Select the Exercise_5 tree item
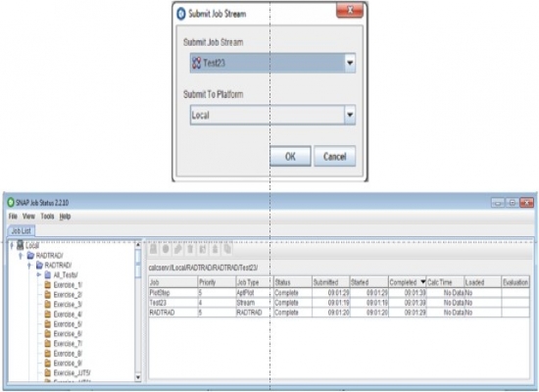The height and width of the screenshot is (392, 539). 68,324
